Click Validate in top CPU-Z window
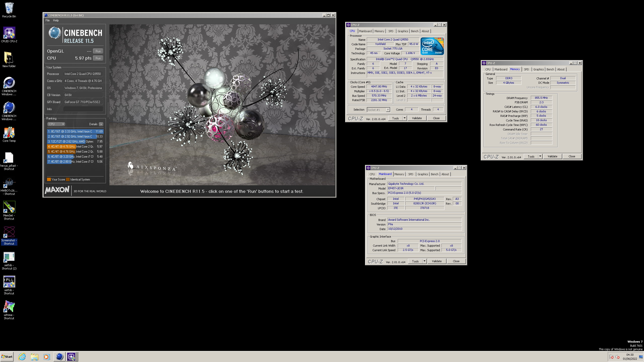Screen dimensions: 644x362 coord(417,118)
